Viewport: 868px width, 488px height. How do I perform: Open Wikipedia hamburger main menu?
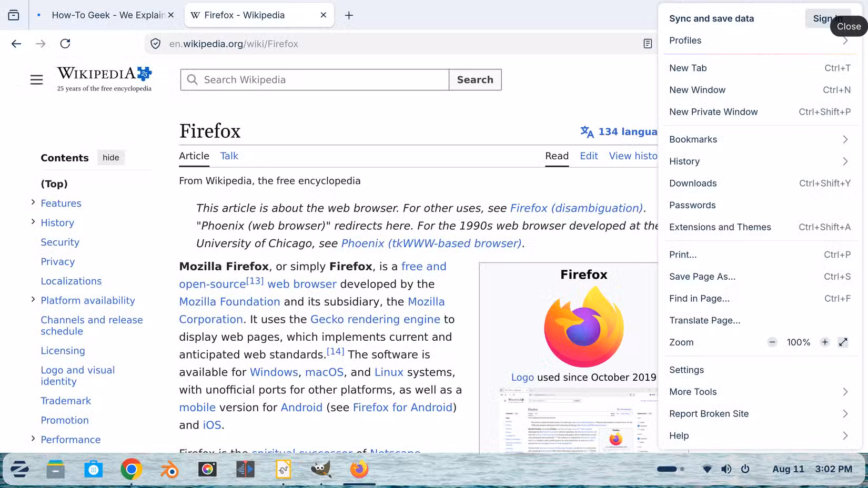[36, 80]
